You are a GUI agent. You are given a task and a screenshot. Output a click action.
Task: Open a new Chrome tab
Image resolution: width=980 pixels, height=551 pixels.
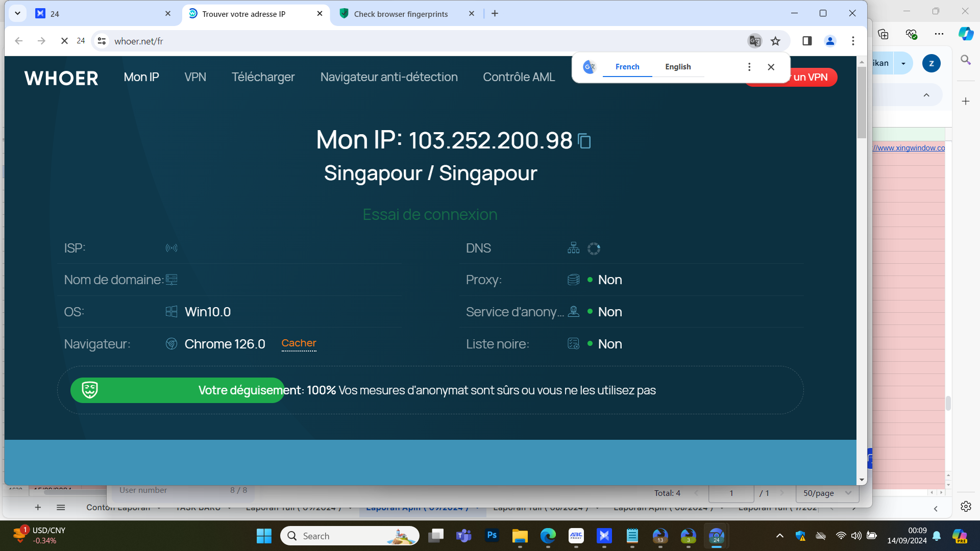click(495, 14)
